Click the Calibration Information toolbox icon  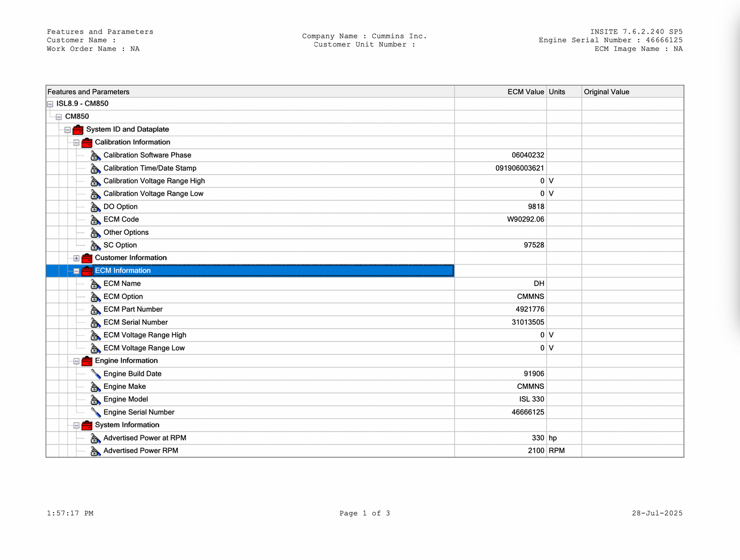[87, 143]
